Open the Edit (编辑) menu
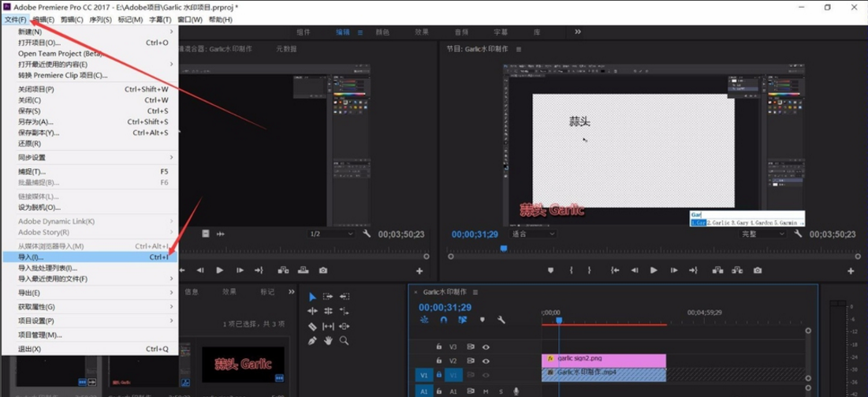 click(x=43, y=20)
